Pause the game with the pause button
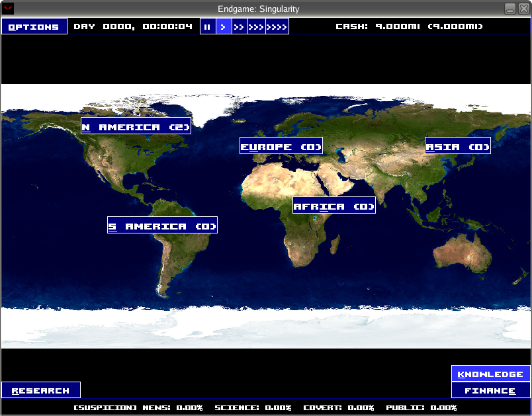Screen dimensions: 532x416 [207, 26]
